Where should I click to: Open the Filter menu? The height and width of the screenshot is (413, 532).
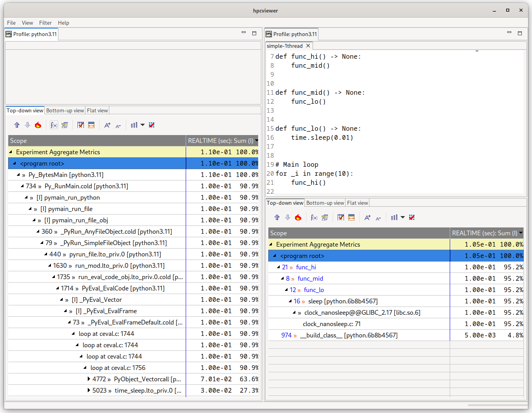pyautogui.click(x=45, y=23)
